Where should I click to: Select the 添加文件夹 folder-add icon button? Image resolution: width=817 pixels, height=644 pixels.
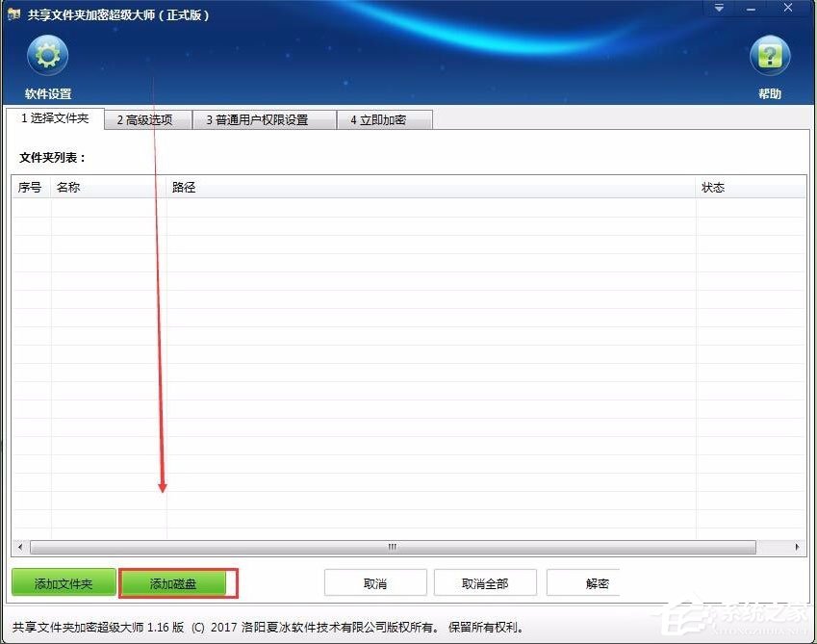tap(63, 582)
